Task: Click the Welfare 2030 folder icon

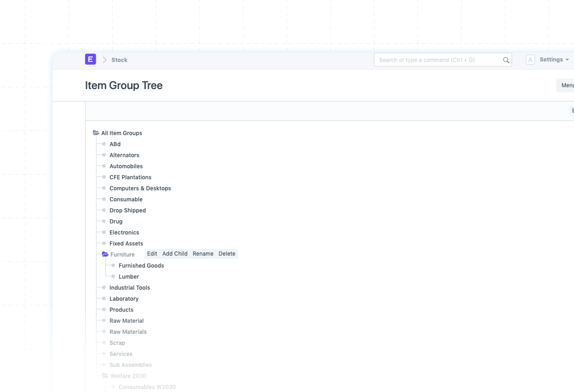Action: click(105, 376)
